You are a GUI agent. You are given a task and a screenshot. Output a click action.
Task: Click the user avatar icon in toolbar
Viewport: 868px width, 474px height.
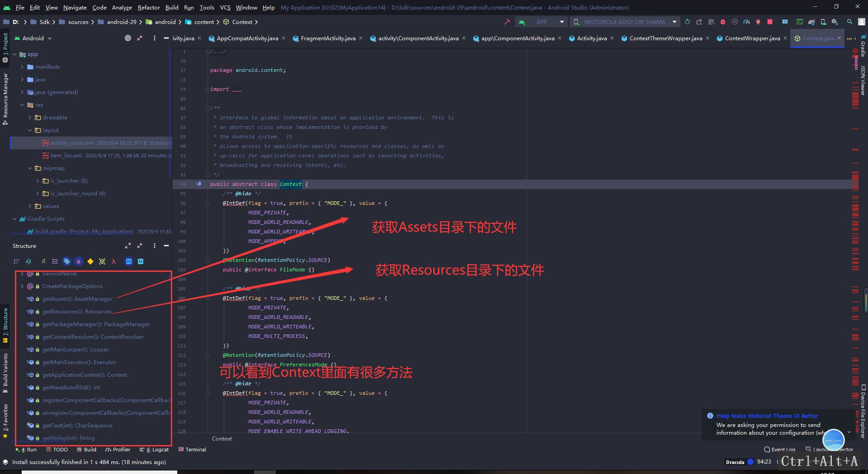tap(862, 22)
